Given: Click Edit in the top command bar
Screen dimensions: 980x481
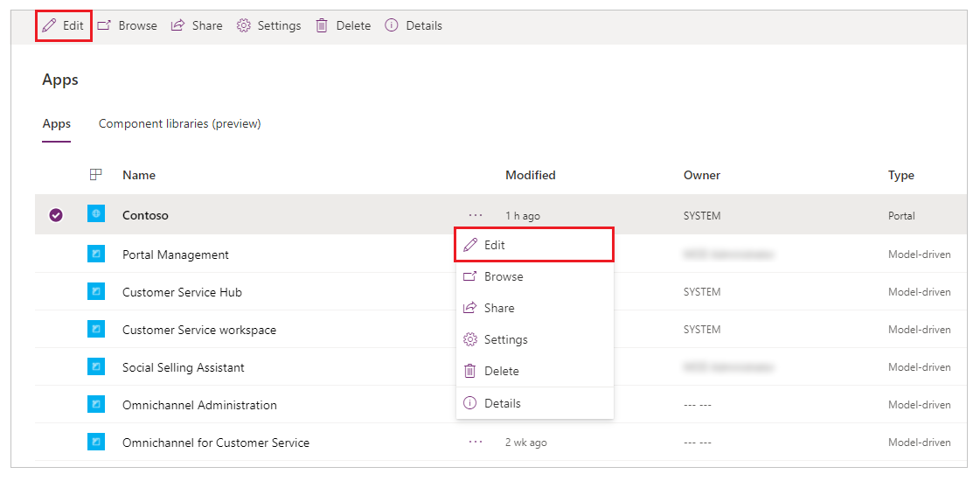Looking at the screenshot, I should (x=63, y=26).
